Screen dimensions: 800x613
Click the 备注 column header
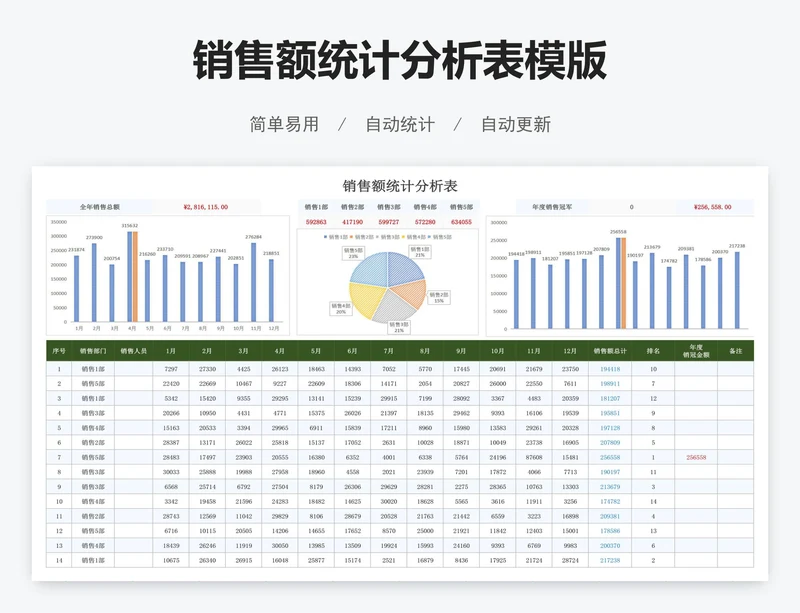click(x=735, y=351)
